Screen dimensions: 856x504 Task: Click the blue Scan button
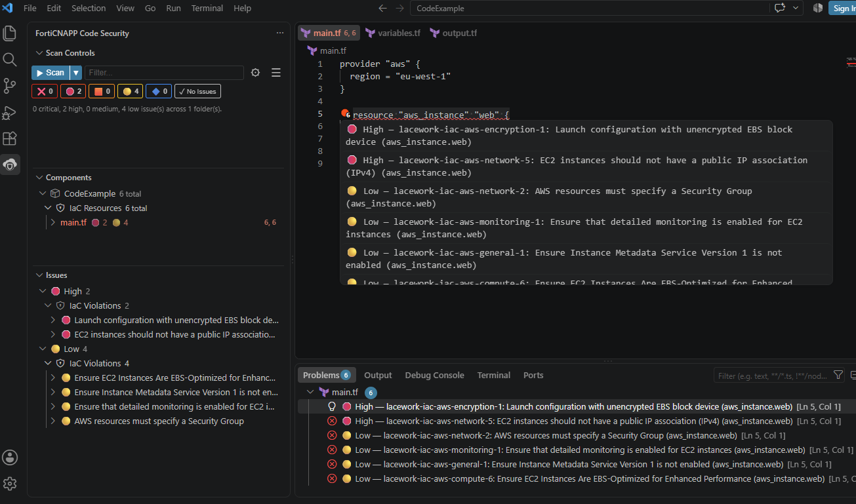(51, 73)
